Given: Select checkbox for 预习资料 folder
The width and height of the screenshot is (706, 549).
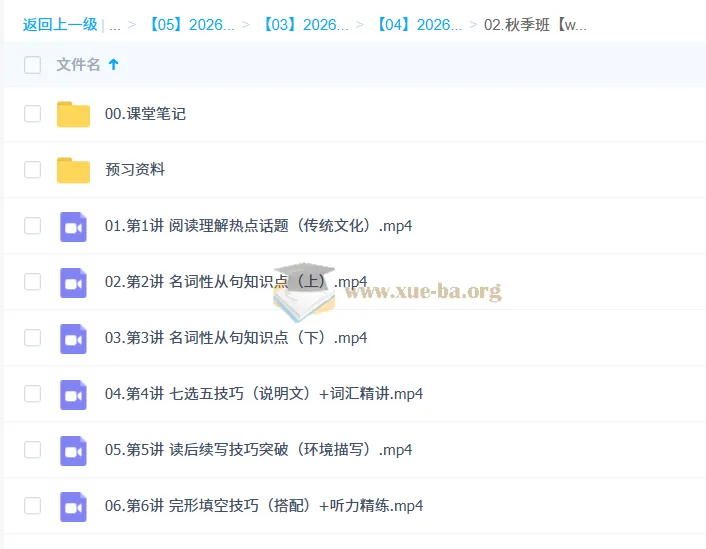Looking at the screenshot, I should tap(32, 170).
